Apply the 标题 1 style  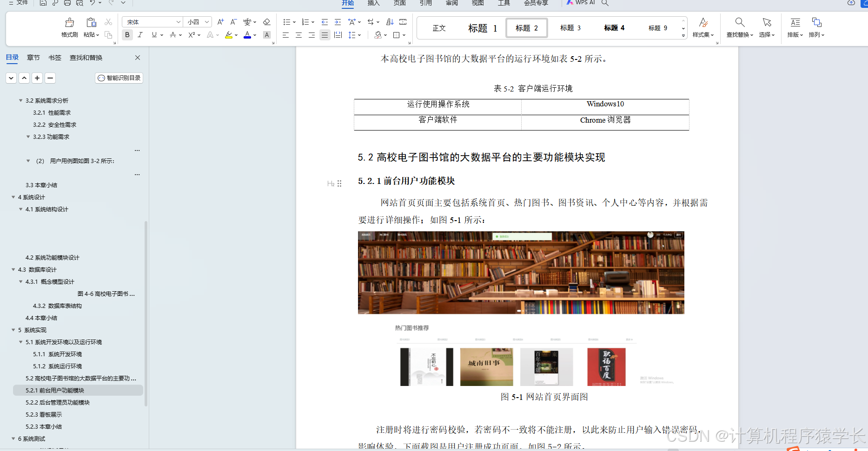[483, 28]
